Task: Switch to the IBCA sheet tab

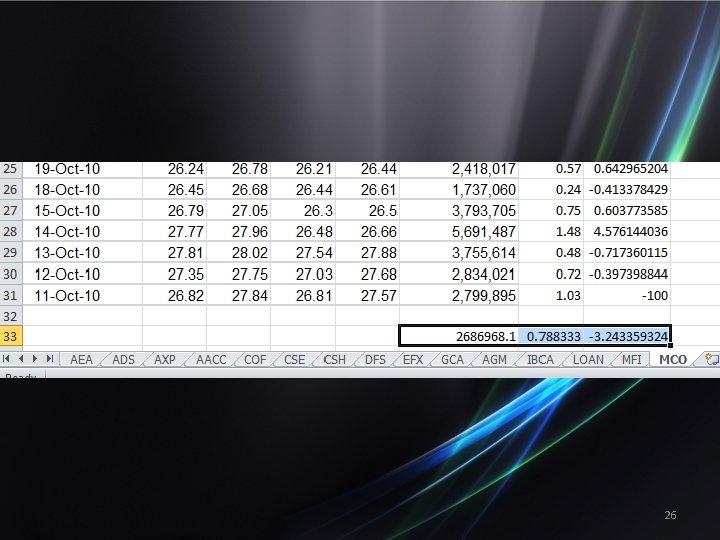Action: (540, 360)
